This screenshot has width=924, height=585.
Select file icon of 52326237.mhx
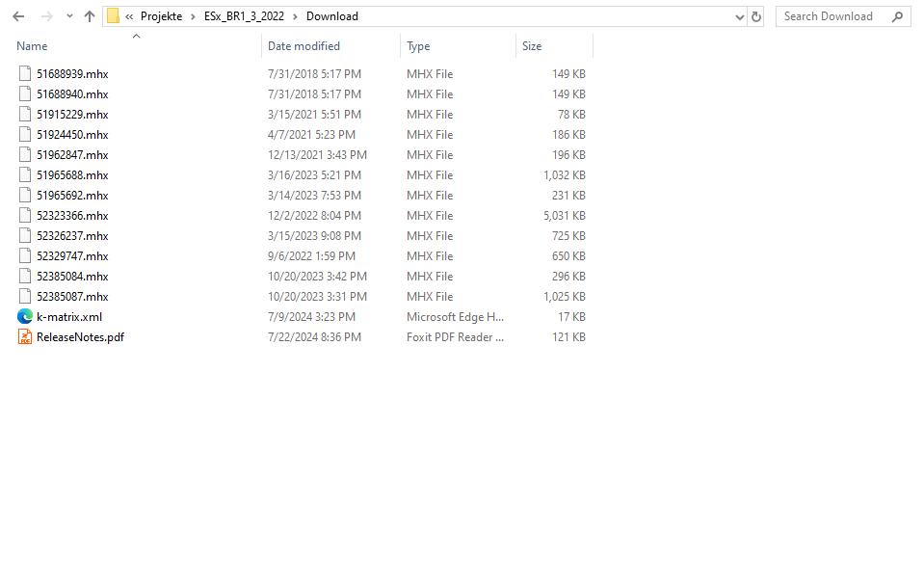(25, 235)
